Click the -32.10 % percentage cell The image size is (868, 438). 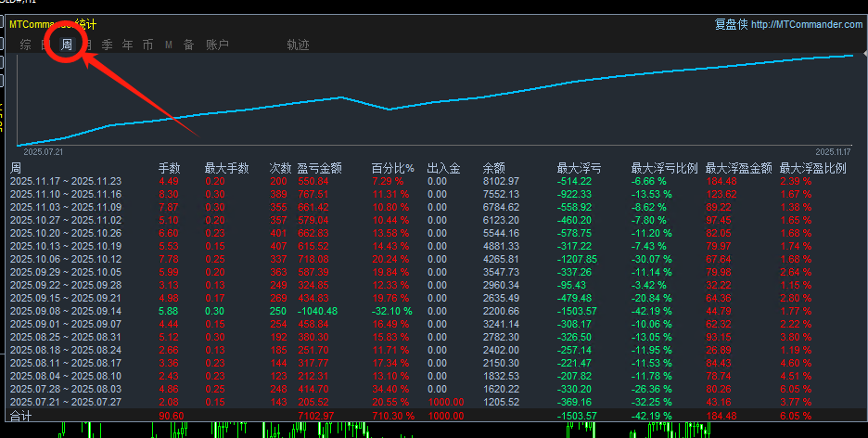(392, 311)
